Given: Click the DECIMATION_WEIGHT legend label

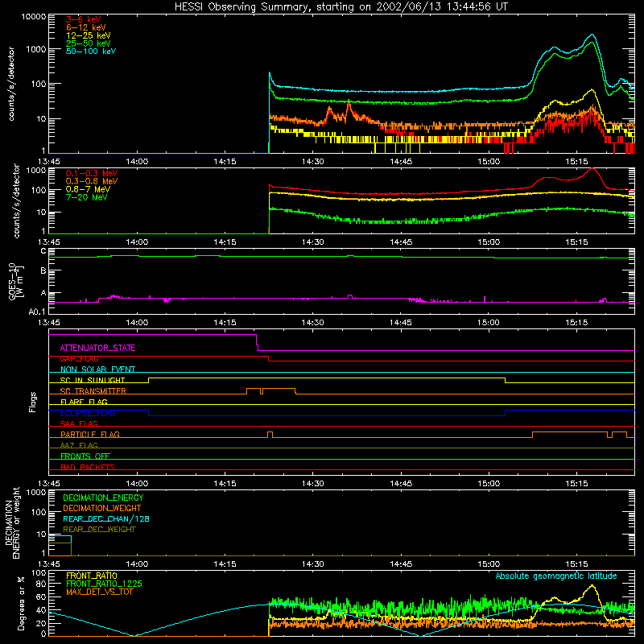Looking at the screenshot, I should [x=102, y=509].
